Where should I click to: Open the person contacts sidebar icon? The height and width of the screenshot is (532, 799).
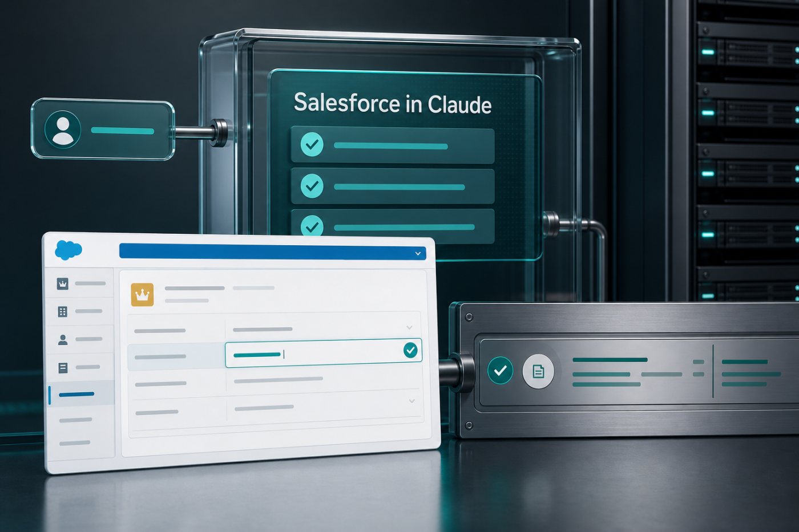coord(63,339)
